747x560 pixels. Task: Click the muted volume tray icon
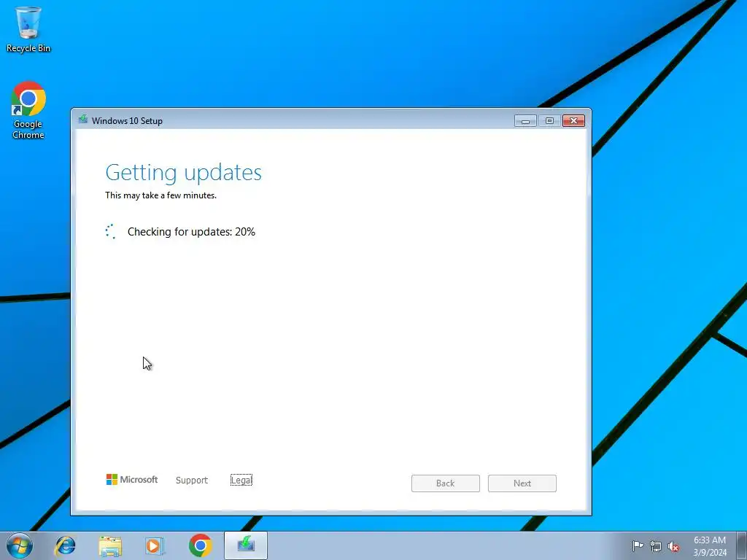(x=673, y=546)
